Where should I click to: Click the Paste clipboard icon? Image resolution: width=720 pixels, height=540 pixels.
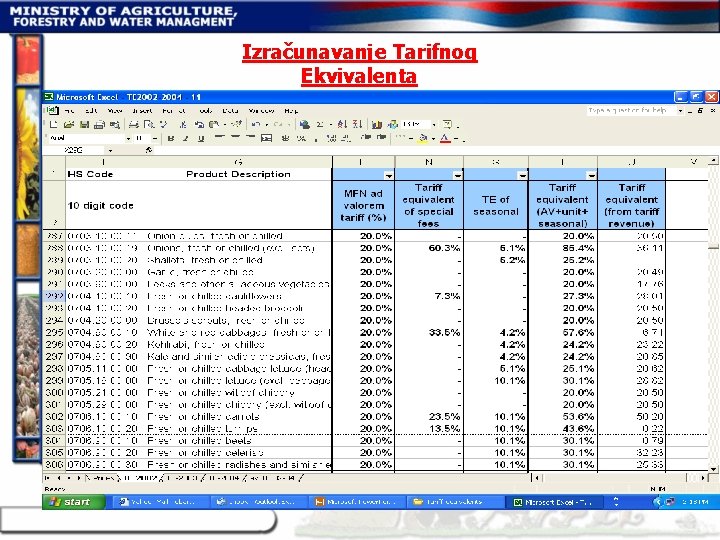click(214, 124)
